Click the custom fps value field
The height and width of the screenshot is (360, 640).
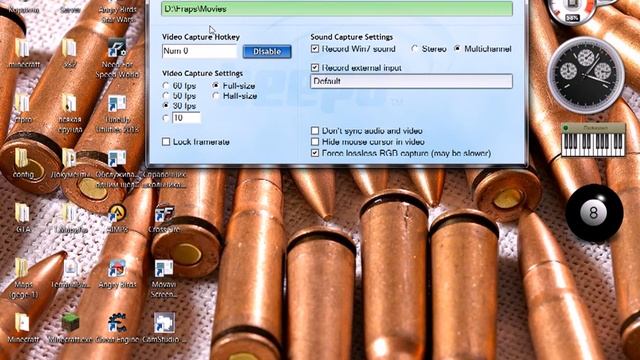click(186, 118)
